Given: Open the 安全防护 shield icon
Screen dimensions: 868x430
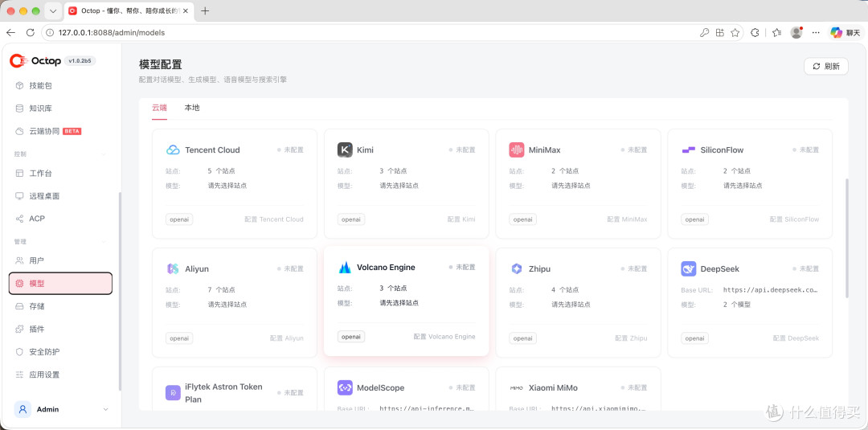Looking at the screenshot, I should [x=19, y=351].
